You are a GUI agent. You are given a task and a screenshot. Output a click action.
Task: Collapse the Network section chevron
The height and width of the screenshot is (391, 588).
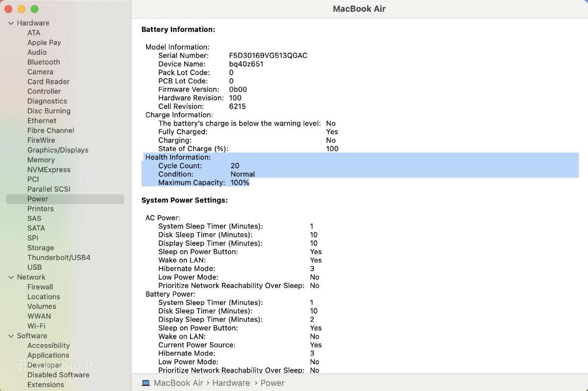pyautogui.click(x=11, y=277)
